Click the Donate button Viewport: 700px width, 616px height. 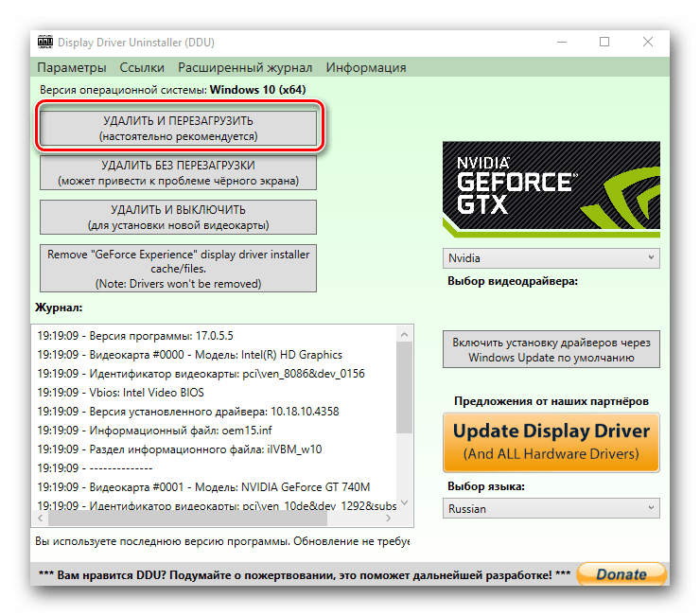click(x=621, y=574)
